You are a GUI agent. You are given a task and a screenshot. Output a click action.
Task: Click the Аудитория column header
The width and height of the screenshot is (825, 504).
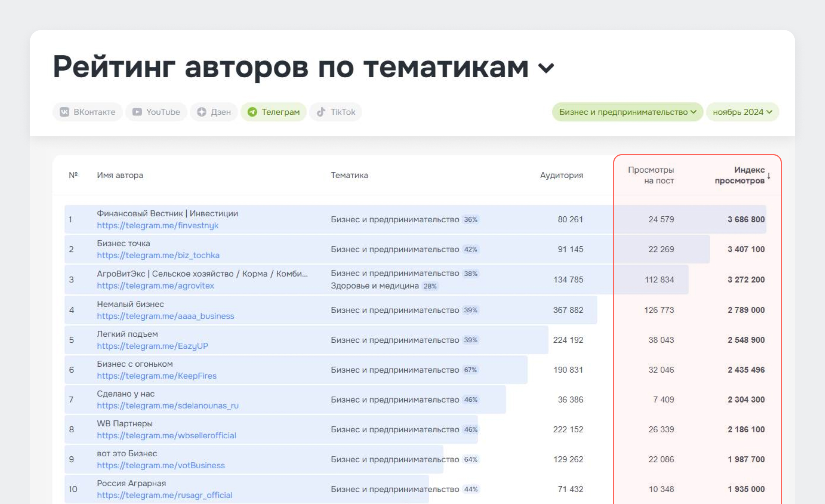click(561, 175)
